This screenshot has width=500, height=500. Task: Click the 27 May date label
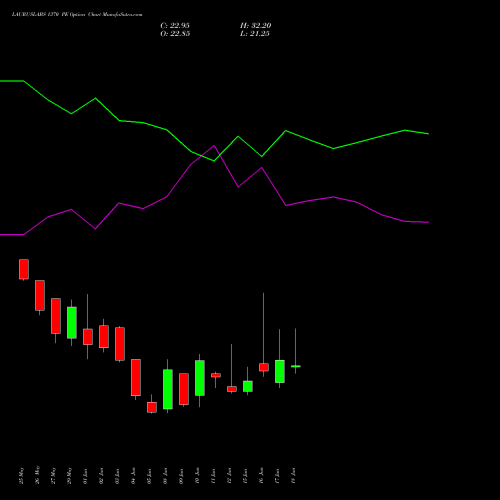tap(54, 476)
